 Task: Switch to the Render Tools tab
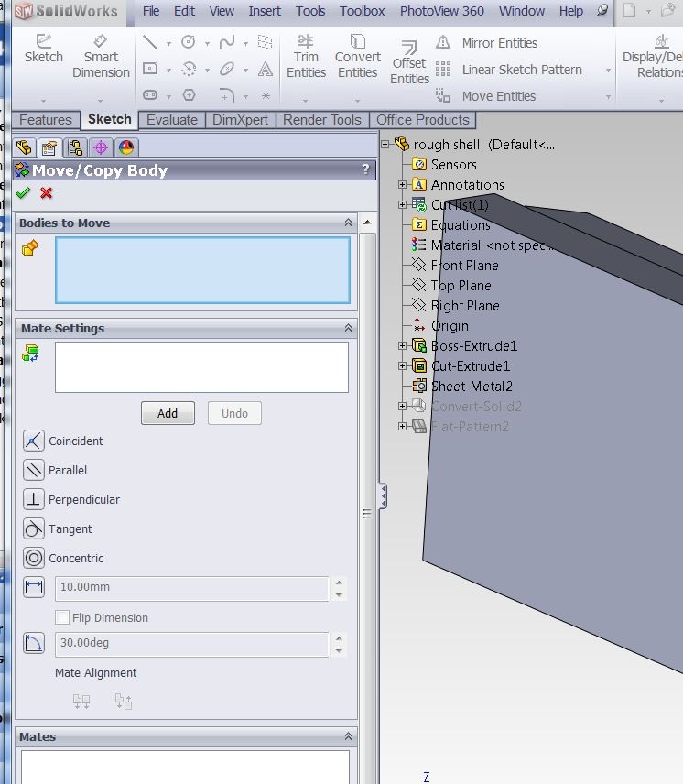coord(322,120)
